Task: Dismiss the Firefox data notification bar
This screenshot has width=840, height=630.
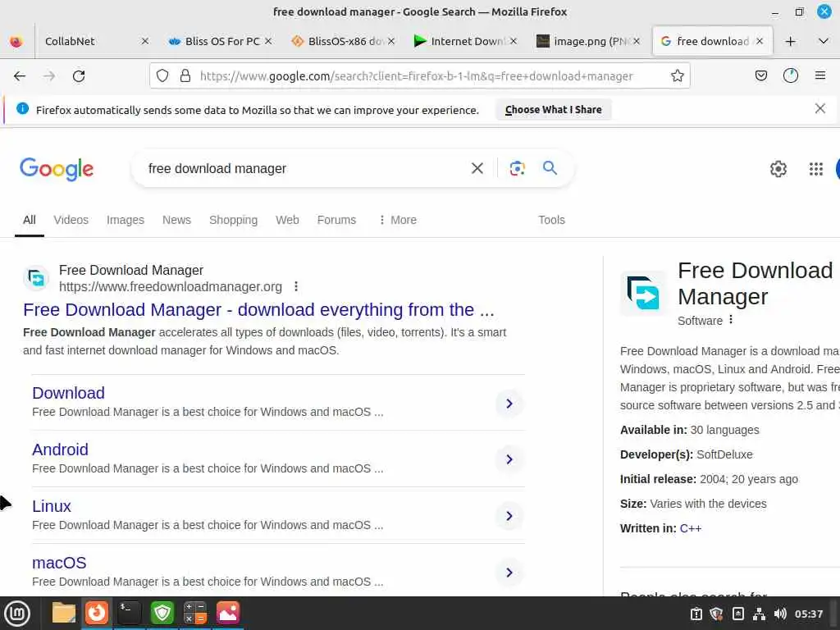Action: pyautogui.click(x=819, y=109)
